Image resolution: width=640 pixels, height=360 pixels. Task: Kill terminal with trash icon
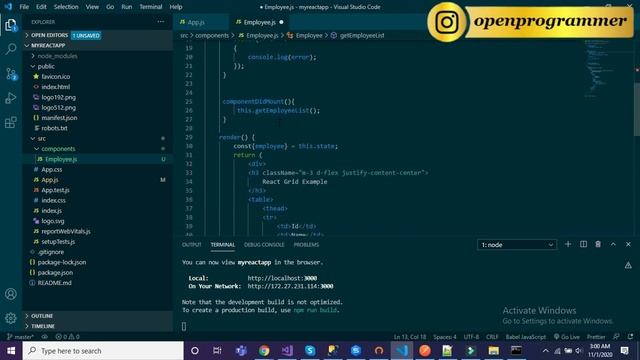(598, 244)
